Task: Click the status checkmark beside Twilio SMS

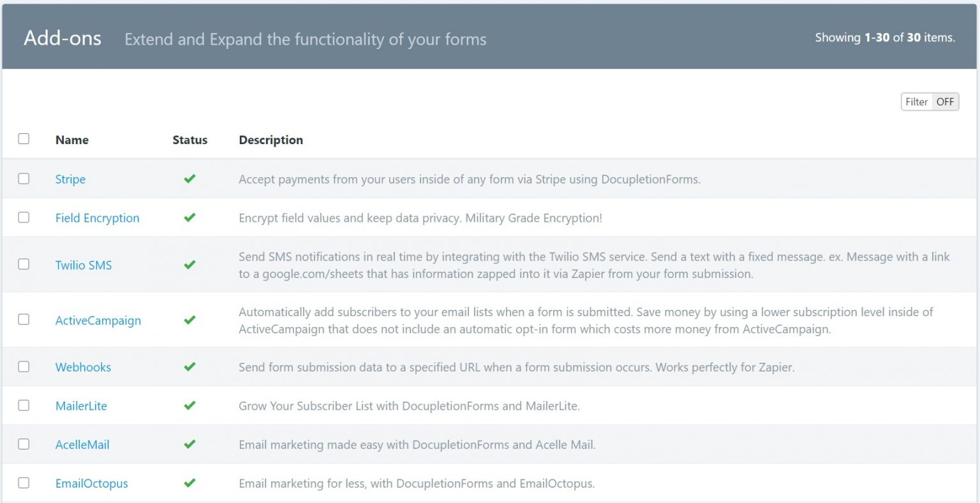Action: [189, 265]
